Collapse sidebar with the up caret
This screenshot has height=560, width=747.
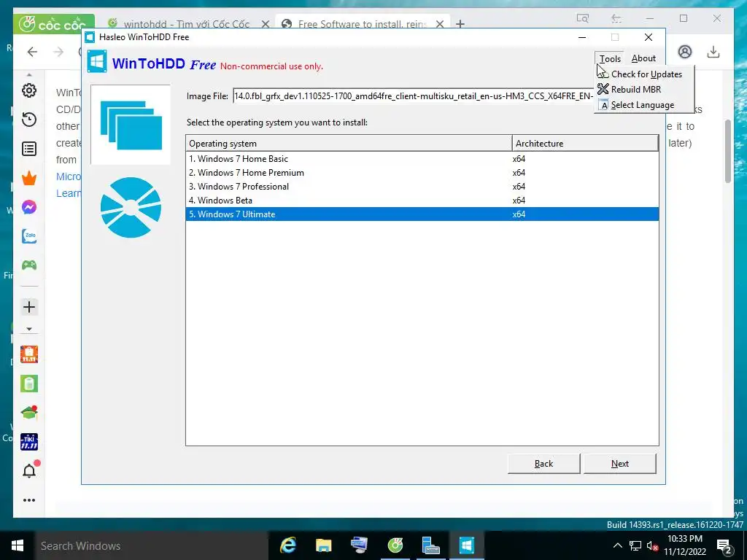29,75
